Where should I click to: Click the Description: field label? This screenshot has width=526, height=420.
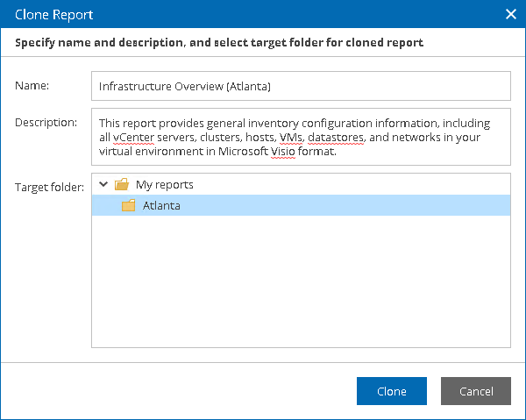click(x=46, y=122)
